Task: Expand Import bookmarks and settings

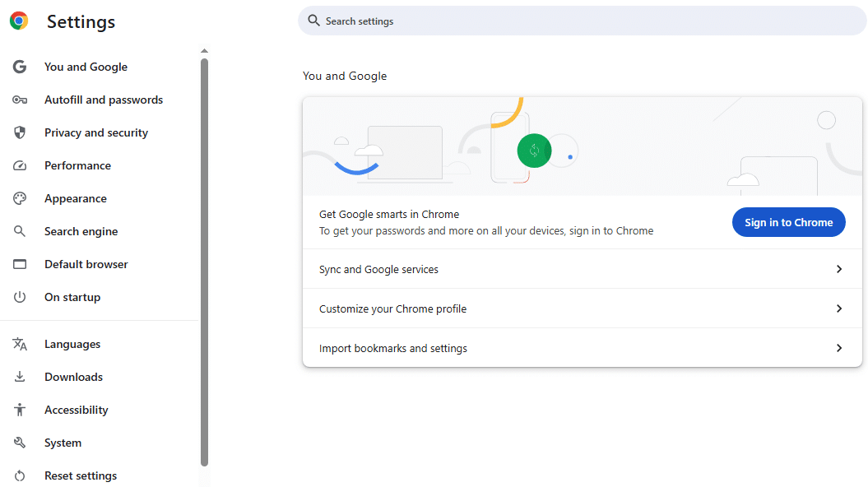Action: [x=582, y=347]
